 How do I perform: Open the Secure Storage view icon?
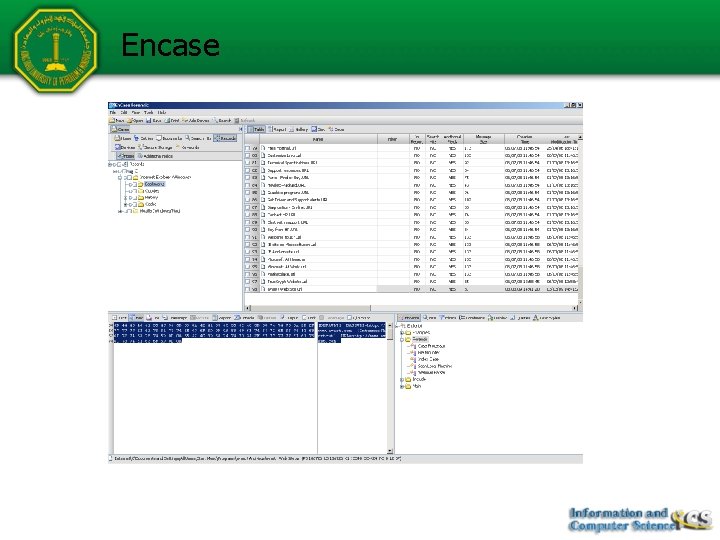tap(155, 147)
